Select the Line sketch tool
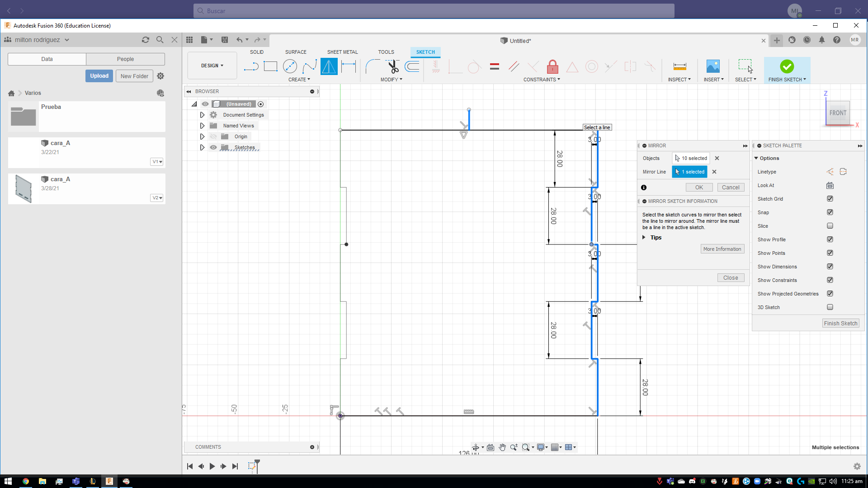Screen dimensions: 868x488 pyautogui.click(x=251, y=67)
